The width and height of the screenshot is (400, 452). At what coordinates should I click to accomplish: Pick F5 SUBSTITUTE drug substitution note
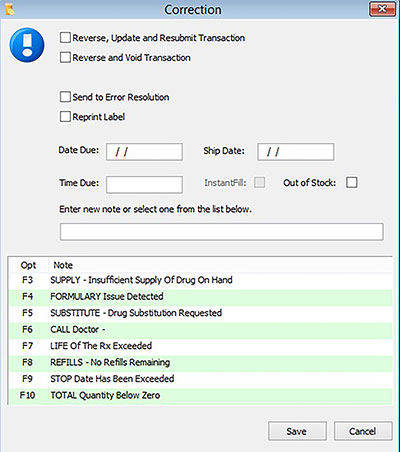coord(201,313)
